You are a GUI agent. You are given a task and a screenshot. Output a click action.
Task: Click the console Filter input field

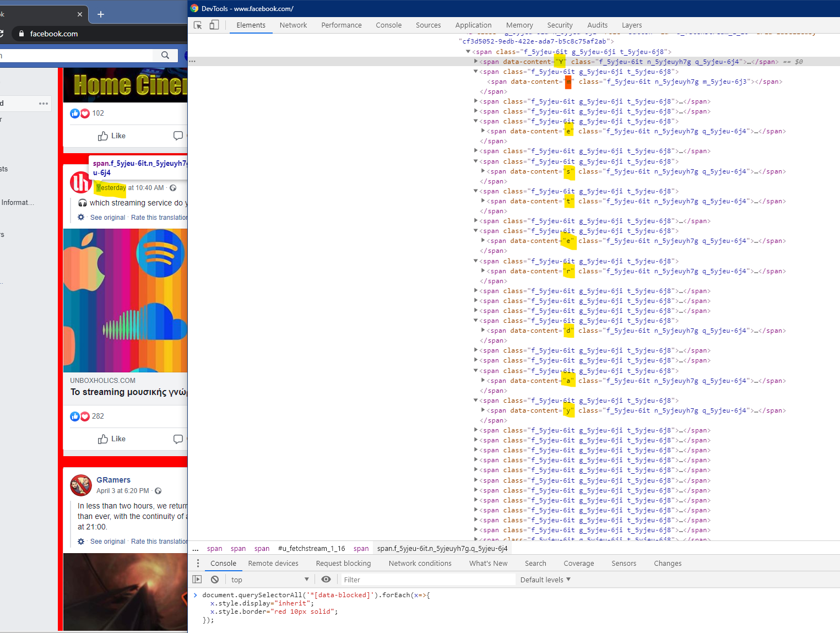coord(424,579)
